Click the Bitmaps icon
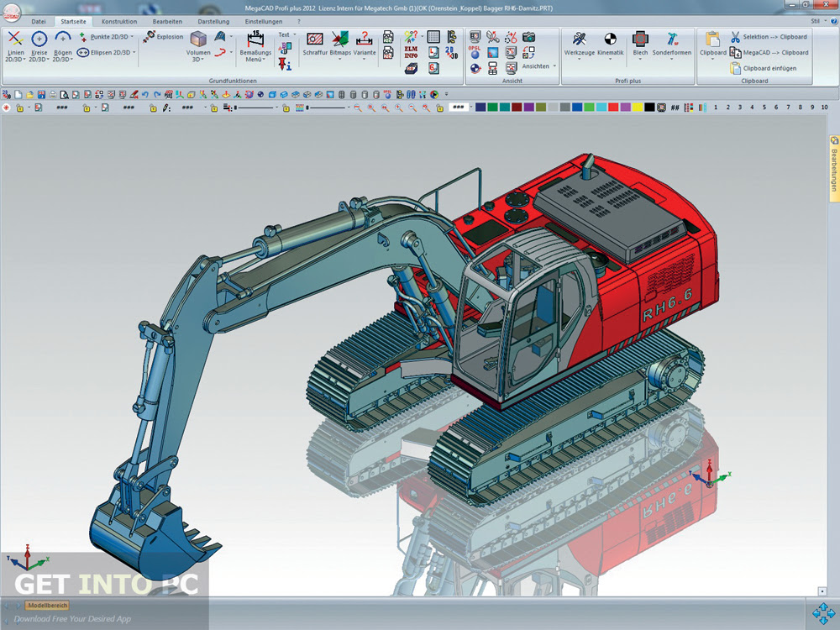The width and height of the screenshot is (840, 630). click(x=340, y=39)
